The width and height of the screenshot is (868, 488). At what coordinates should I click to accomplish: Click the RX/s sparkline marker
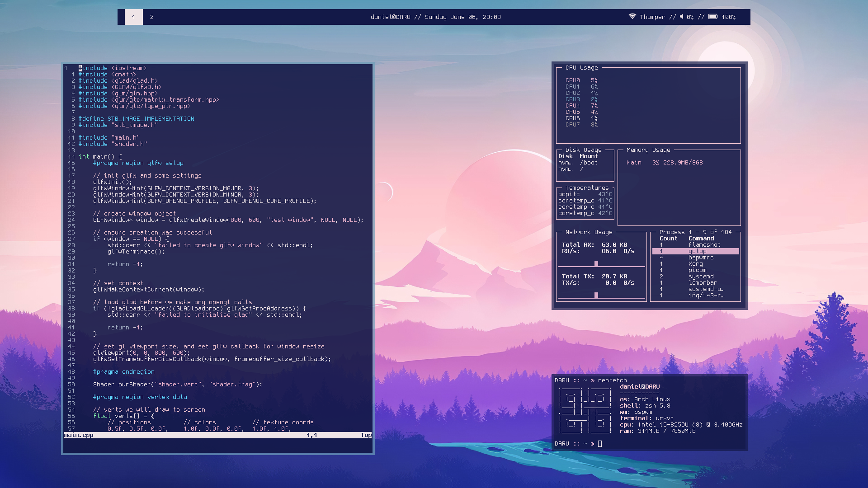pyautogui.click(x=596, y=263)
